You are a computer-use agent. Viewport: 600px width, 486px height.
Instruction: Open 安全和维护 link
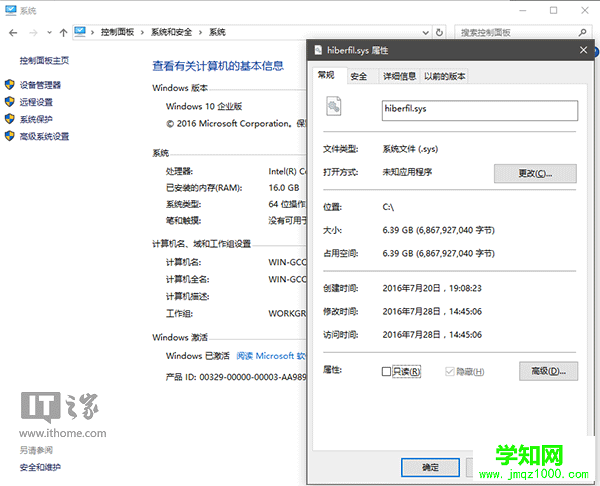pyautogui.click(x=40, y=467)
